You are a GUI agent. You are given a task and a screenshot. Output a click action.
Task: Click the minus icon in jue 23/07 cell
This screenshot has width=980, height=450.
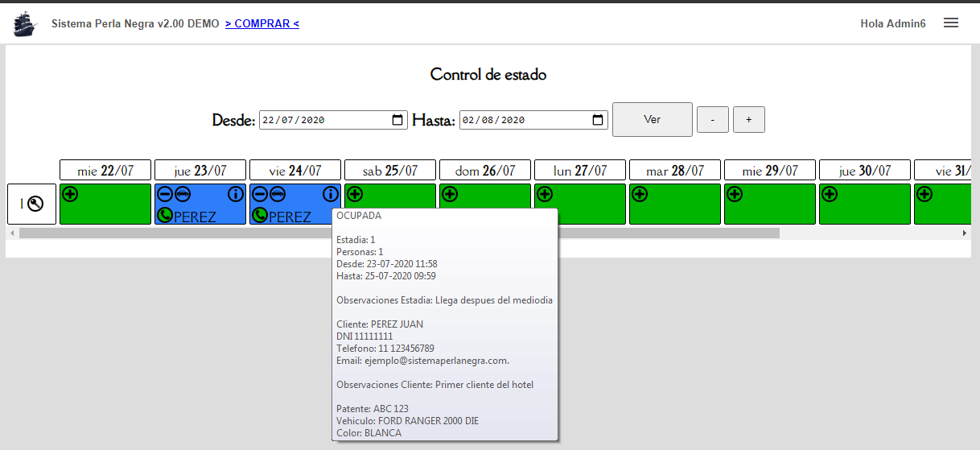164,194
